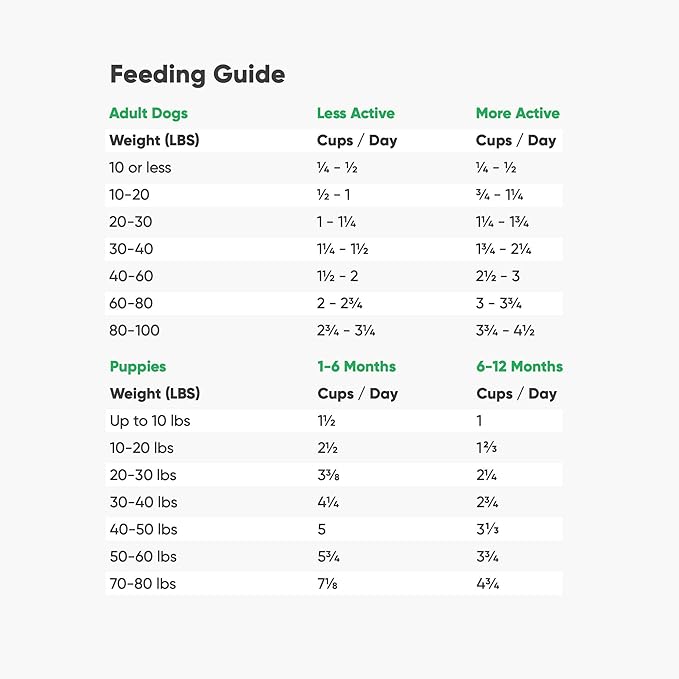679x679 pixels.
Task: Click the 70-80 lbs puppy weight label
Action: click(x=143, y=583)
